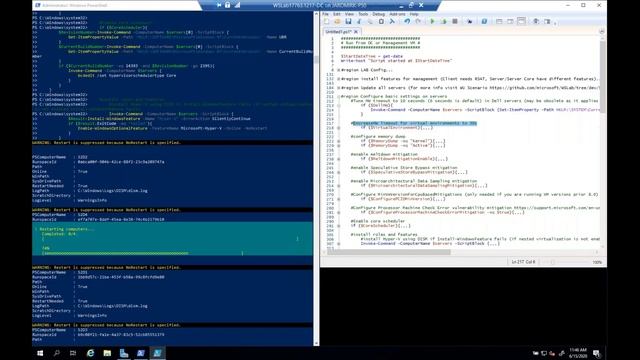Open the Tools menu in ISE
This screenshot has width=640, height=360.
pyautogui.click(x=363, y=14)
